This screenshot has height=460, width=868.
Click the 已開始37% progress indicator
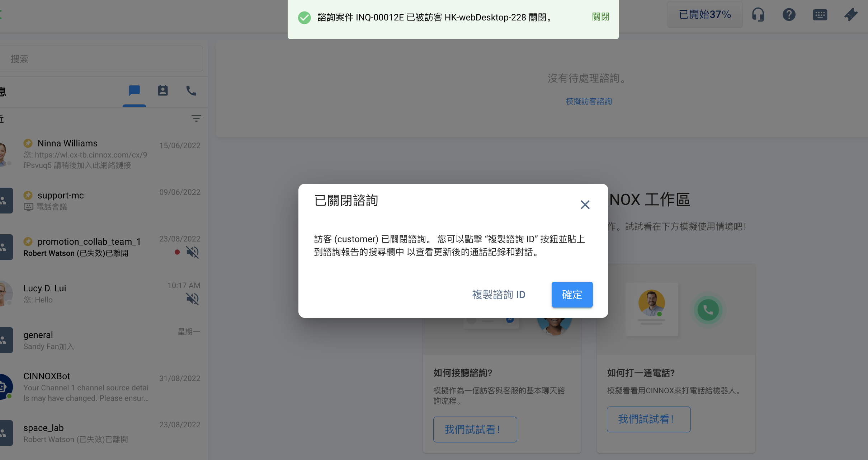click(x=704, y=15)
